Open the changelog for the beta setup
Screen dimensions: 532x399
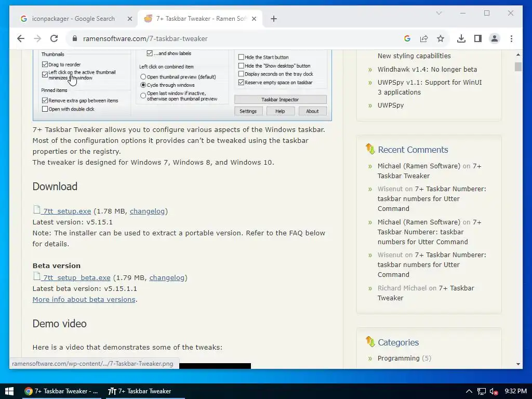point(167,277)
